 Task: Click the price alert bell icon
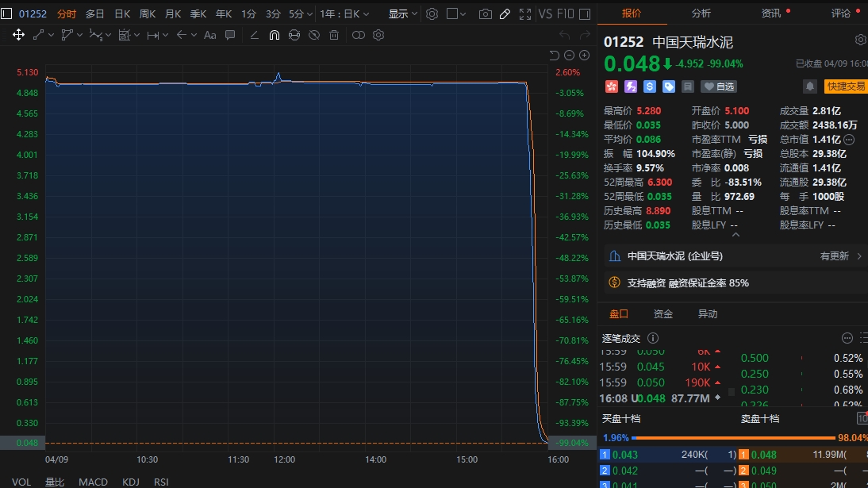[x=810, y=86]
